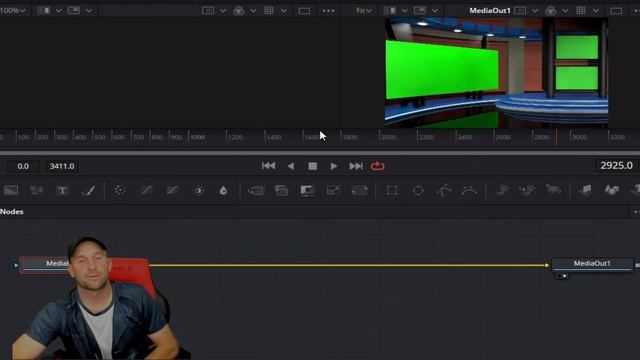Add a Brightness Contrast node
The image size is (640, 360).
(199, 190)
